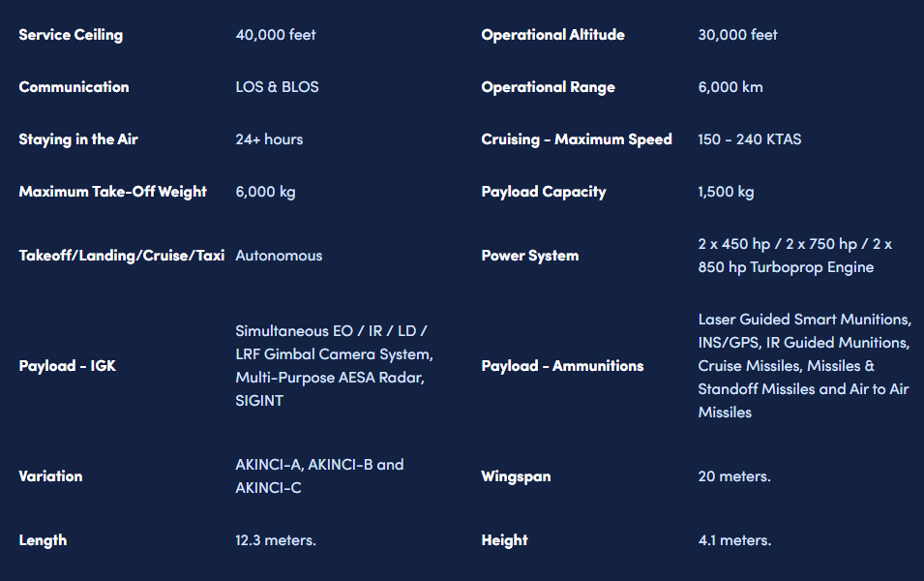Select the 40,000 feet value
This screenshot has width=924, height=581.
[275, 35]
